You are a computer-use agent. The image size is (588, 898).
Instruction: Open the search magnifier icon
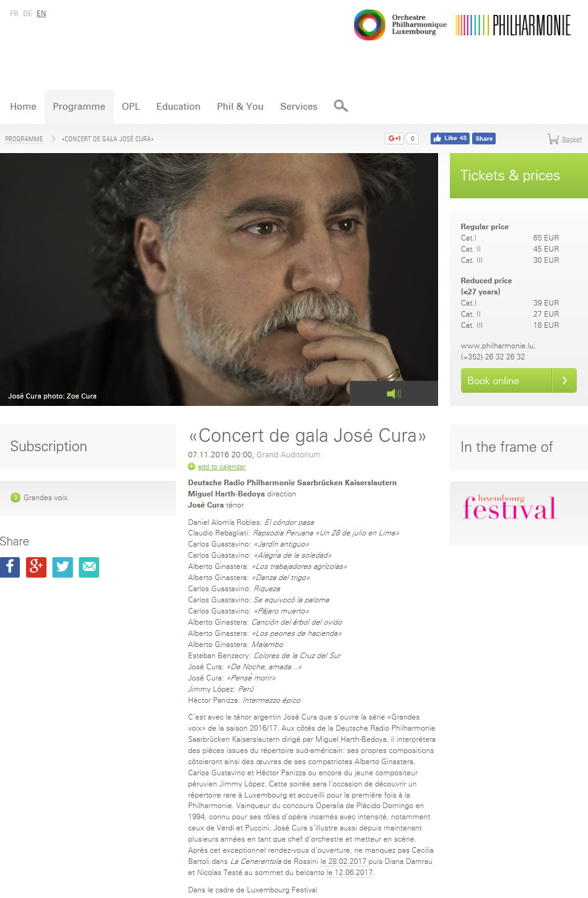tap(341, 106)
